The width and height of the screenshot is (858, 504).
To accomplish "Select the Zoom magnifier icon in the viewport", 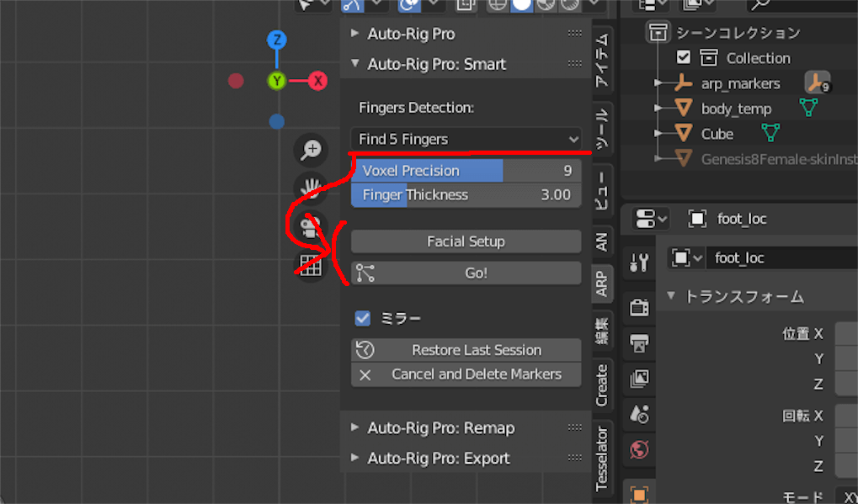I will pos(311,149).
